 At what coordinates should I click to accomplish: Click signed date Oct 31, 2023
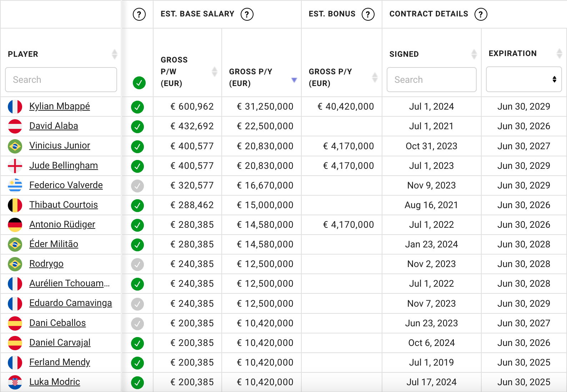click(431, 146)
